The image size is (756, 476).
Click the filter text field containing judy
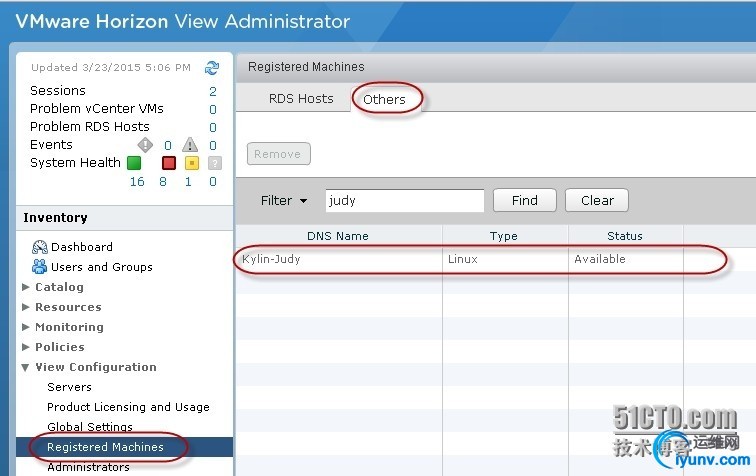click(405, 200)
